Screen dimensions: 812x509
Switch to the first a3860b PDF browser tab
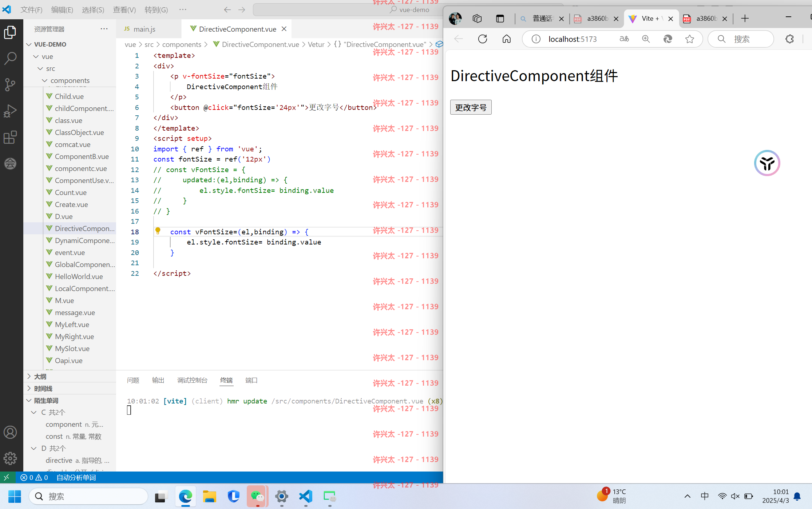(597, 18)
